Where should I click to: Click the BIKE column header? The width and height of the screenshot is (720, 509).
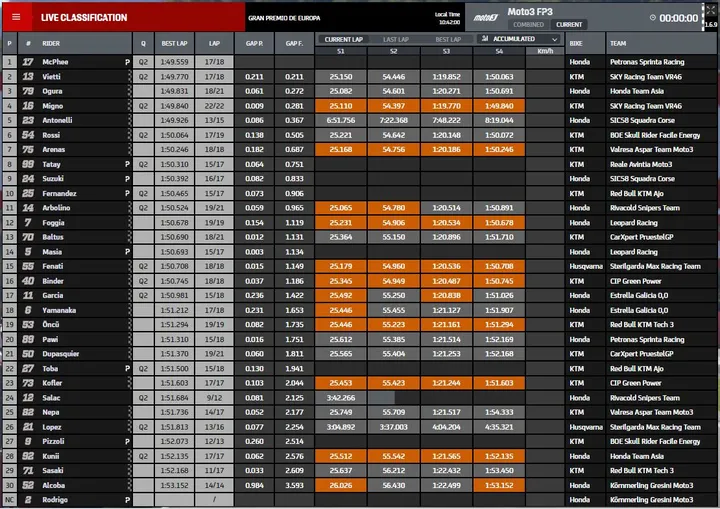[576, 44]
